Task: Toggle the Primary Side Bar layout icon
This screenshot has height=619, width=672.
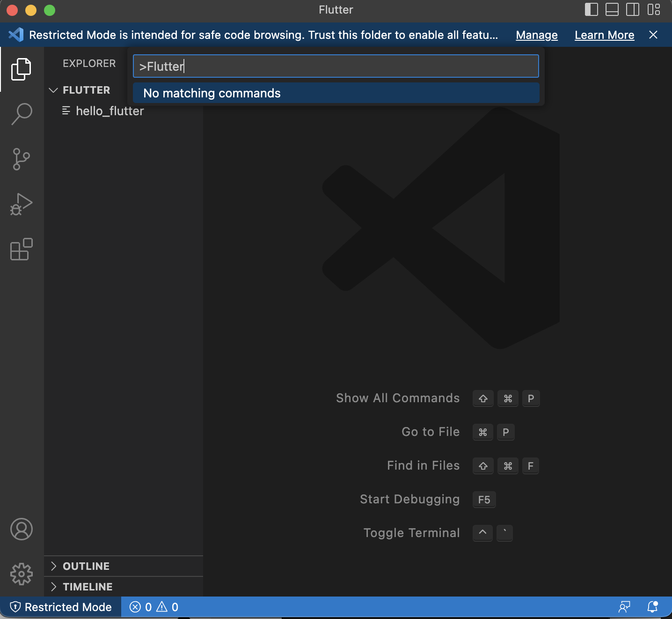Action: [x=592, y=10]
